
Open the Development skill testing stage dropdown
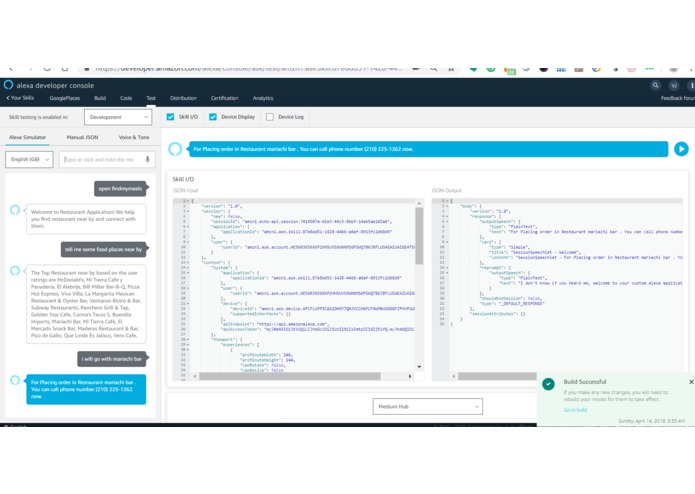point(118,117)
